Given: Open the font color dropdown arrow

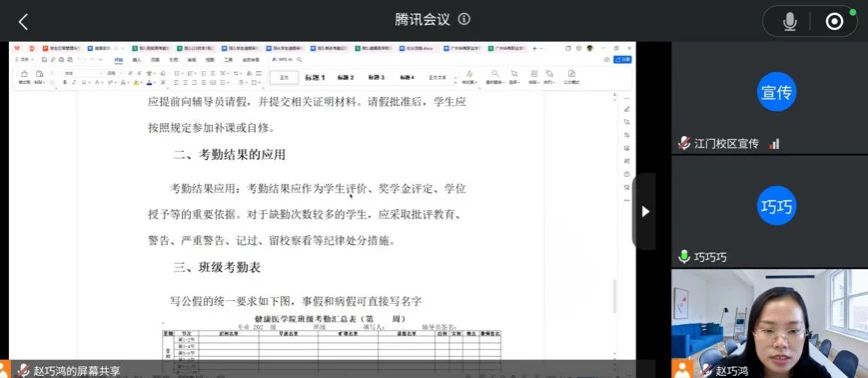Looking at the screenshot, I should tap(156, 82).
